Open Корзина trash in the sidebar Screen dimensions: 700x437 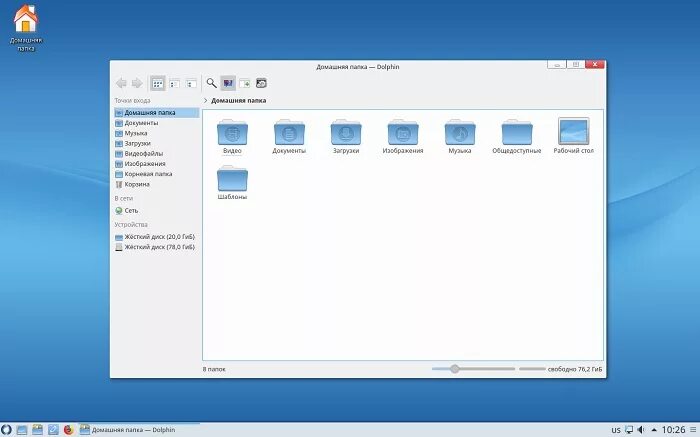coord(156,184)
